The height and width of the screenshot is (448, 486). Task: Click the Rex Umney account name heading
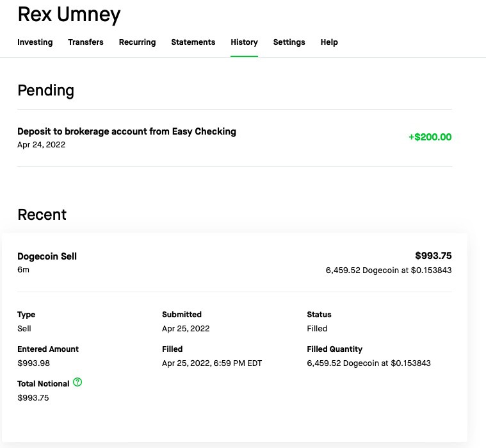tap(69, 14)
